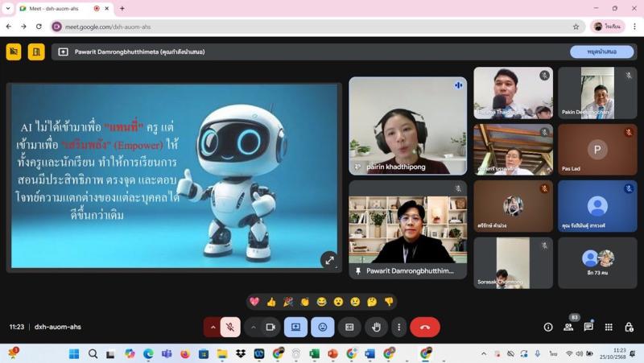Click the send reaction smiley button
The image size is (644, 363).
coord(323,327)
